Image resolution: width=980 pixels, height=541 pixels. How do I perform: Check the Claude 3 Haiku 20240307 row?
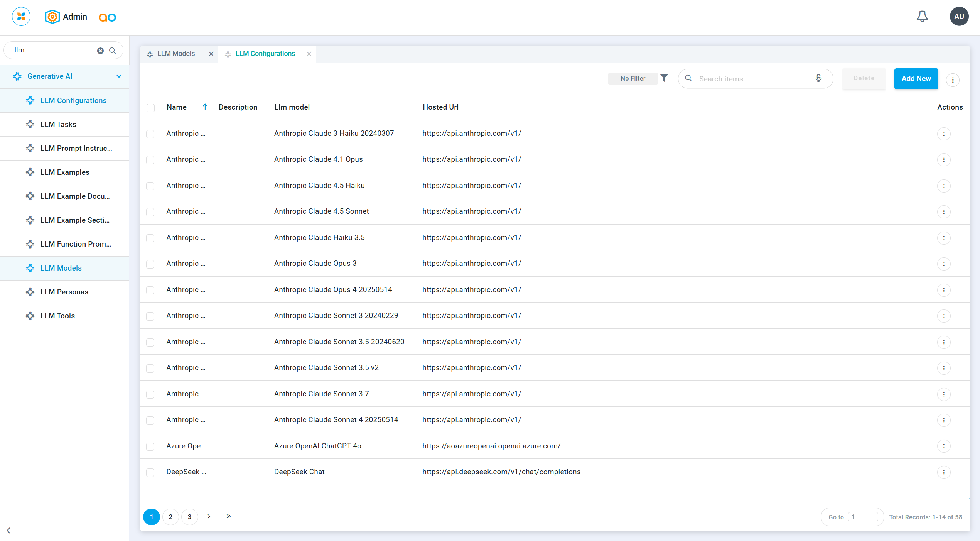[150, 134]
